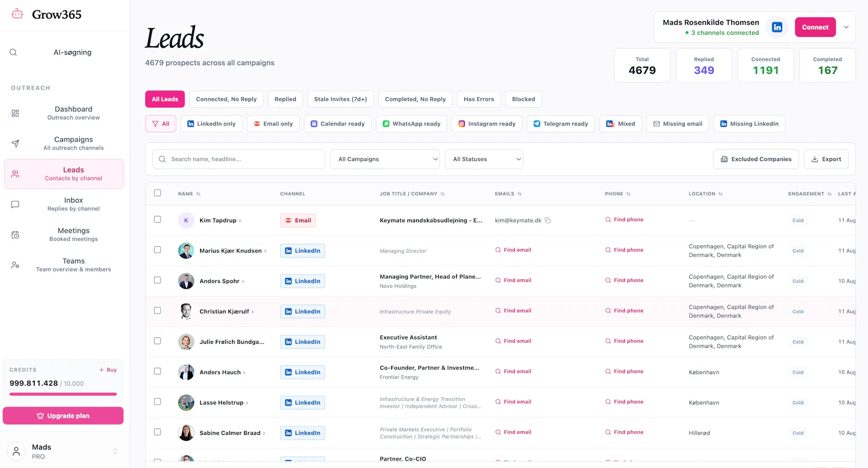The width and height of the screenshot is (868, 468).
Task: Open the Excluded Companies list
Action: pyautogui.click(x=756, y=159)
